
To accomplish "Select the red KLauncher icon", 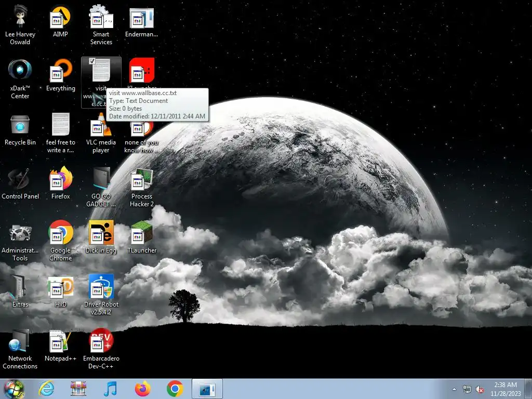I will click(x=141, y=71).
